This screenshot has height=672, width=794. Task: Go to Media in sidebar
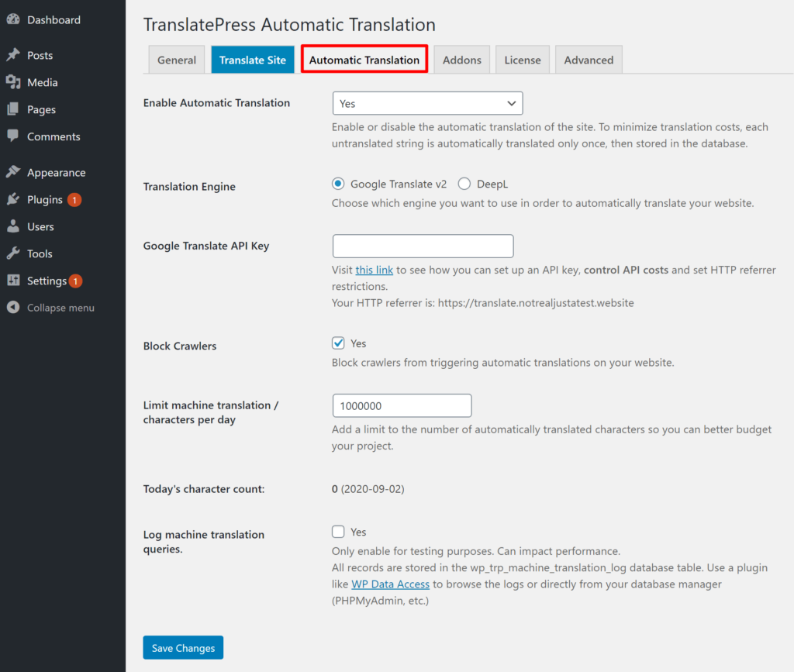(x=43, y=82)
